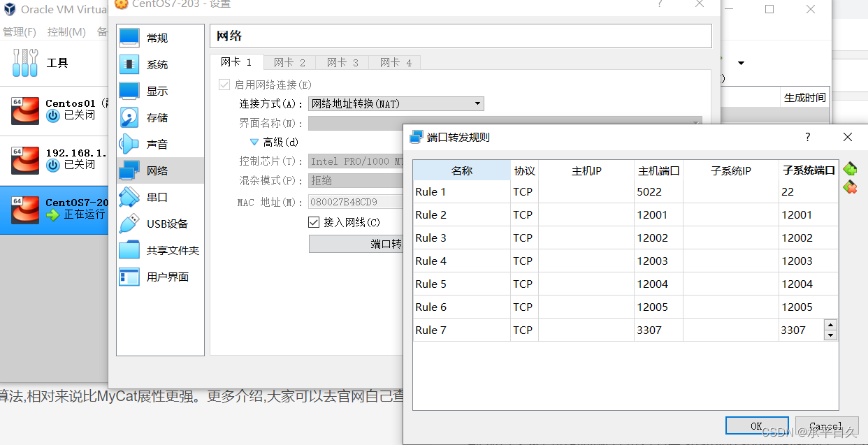Open the 常规 settings category

pyautogui.click(x=160, y=38)
